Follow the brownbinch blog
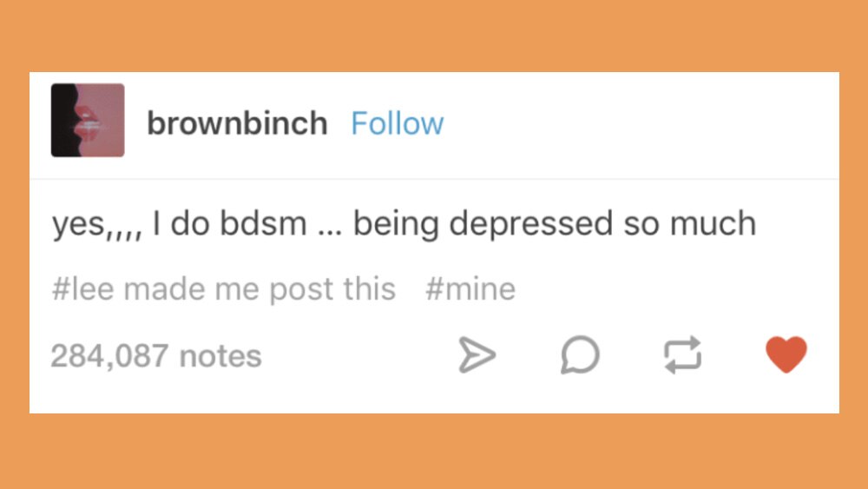This screenshot has width=868, height=489. pos(397,123)
